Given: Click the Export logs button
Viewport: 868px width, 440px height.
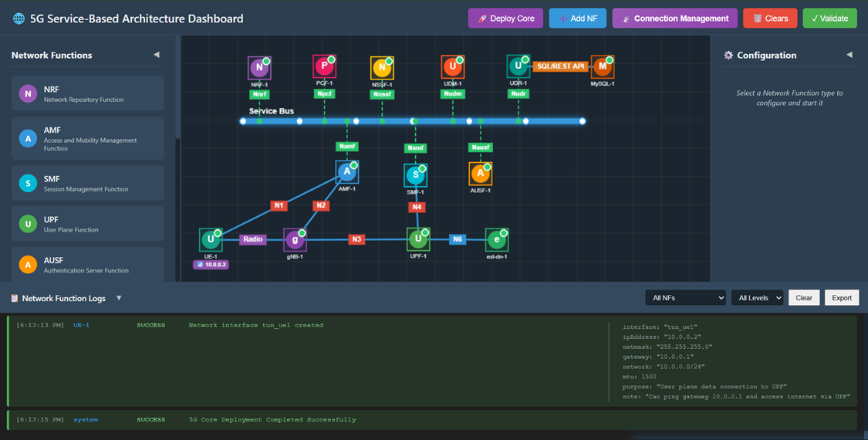Looking at the screenshot, I should pos(842,298).
